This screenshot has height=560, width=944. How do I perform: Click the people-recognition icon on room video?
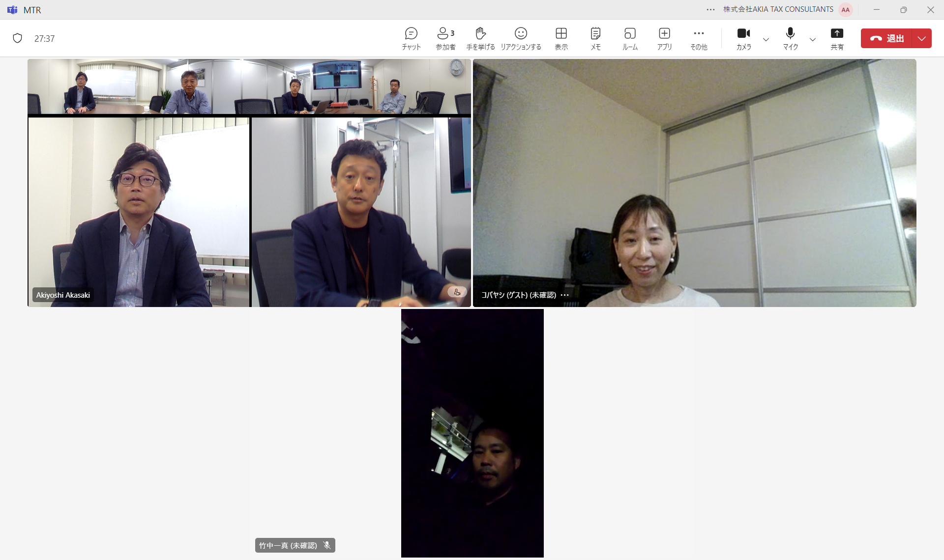(x=457, y=292)
